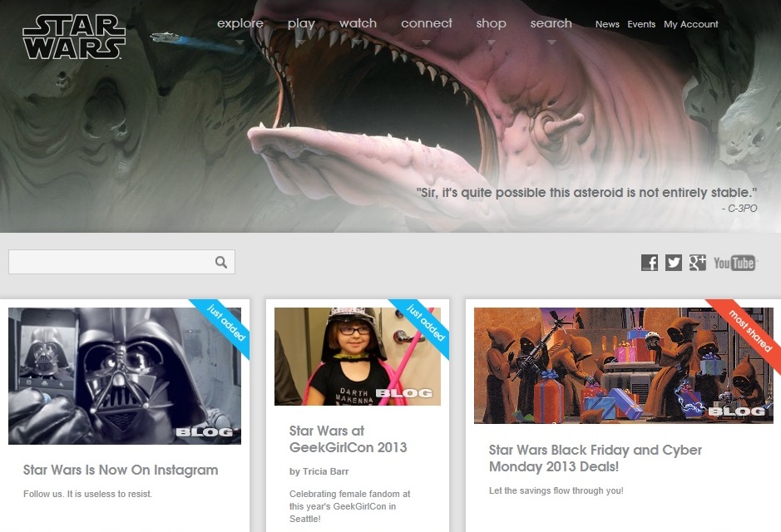
Task: Click 'Follow us. It is useless to resist.' text
Action: point(87,494)
